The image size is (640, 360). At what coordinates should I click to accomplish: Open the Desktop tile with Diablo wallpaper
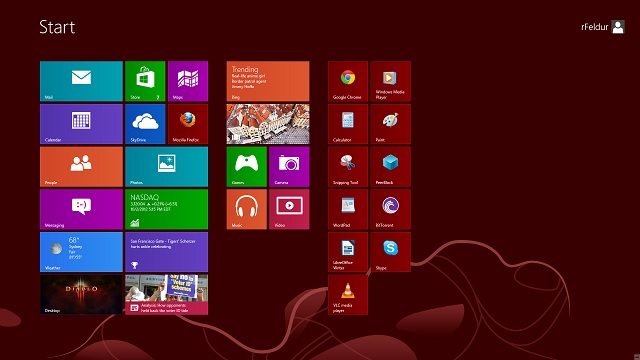(81, 294)
